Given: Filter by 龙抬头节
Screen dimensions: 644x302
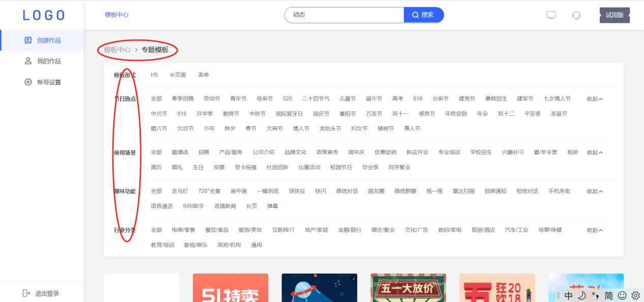Looking at the screenshot, I should coord(330,128).
